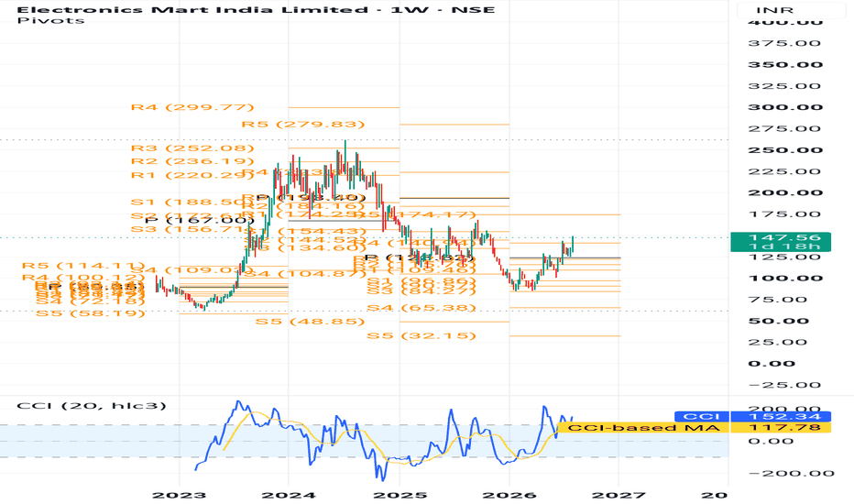The image size is (854, 504).
Task: Click the 2023 label on time axis
Action: coord(179,495)
